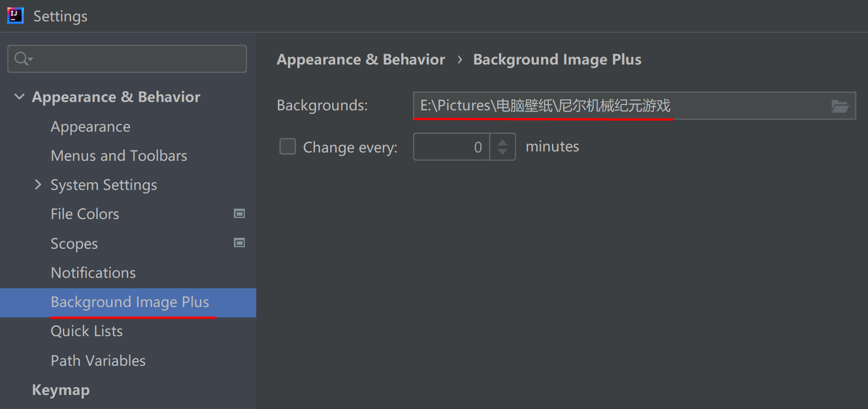
Task: Open the Keymap settings section
Action: coord(60,390)
